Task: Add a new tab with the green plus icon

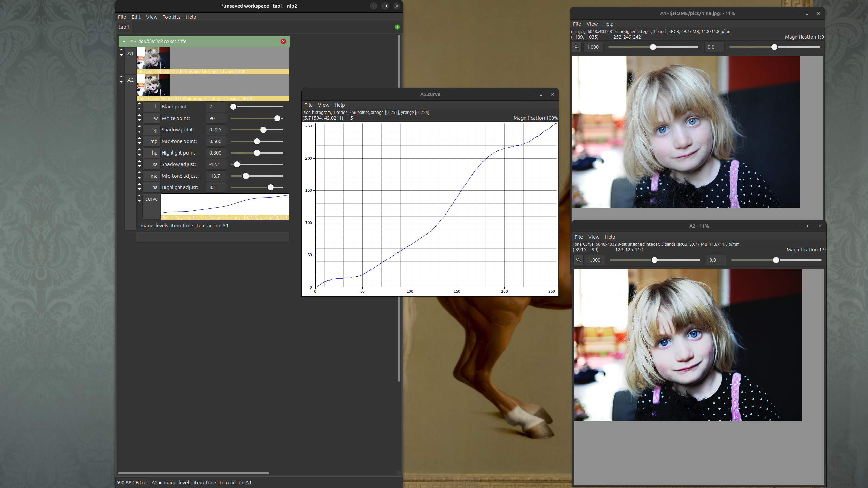Action: pyautogui.click(x=397, y=27)
